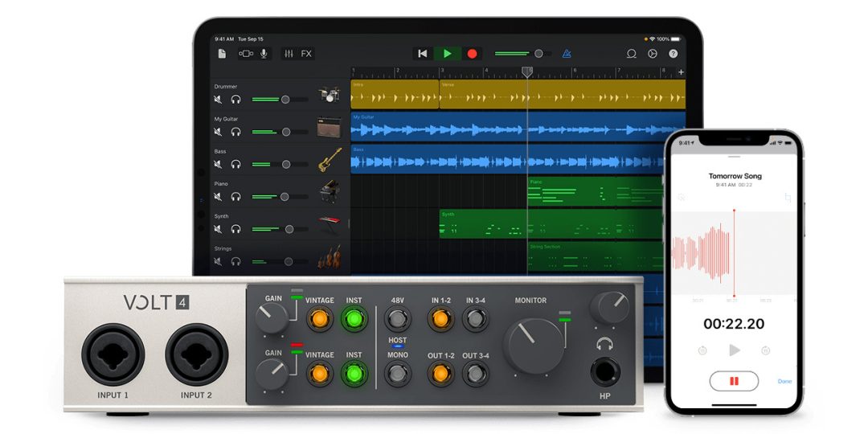Adjust the Drummer track volume slider
Image resolution: width=868 pixels, height=434 pixels.
(x=280, y=100)
